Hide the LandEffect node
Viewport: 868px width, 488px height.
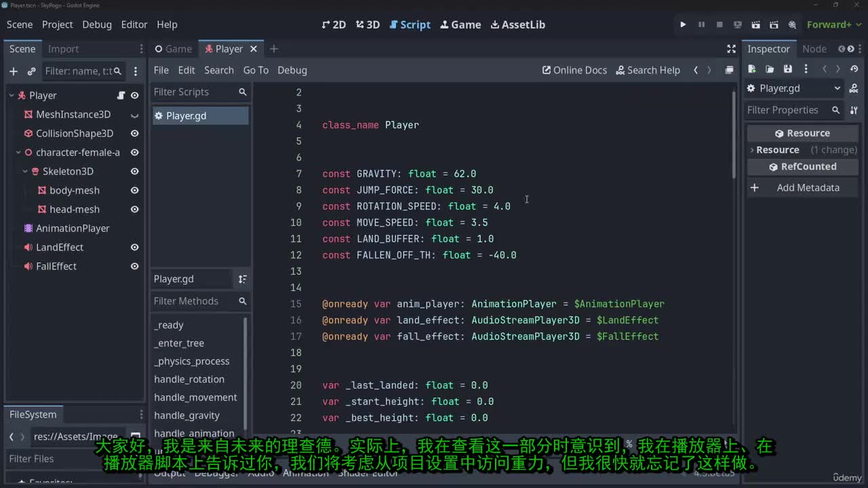coord(134,247)
